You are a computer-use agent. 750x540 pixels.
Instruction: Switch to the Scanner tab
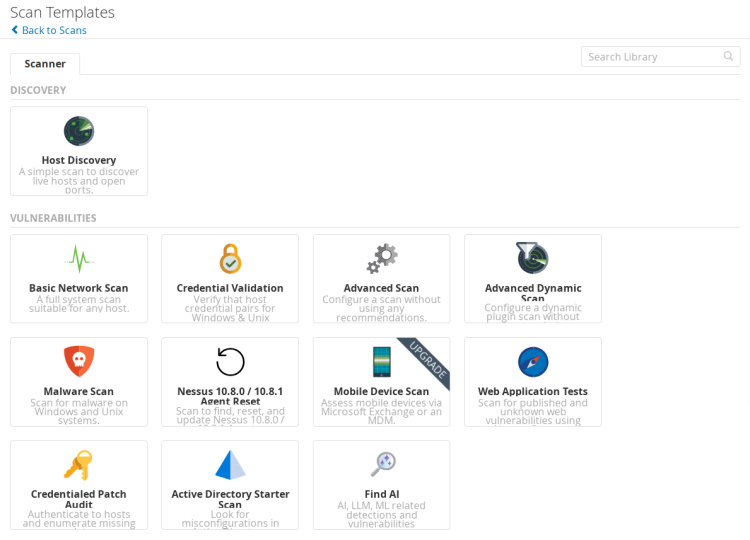click(x=45, y=64)
